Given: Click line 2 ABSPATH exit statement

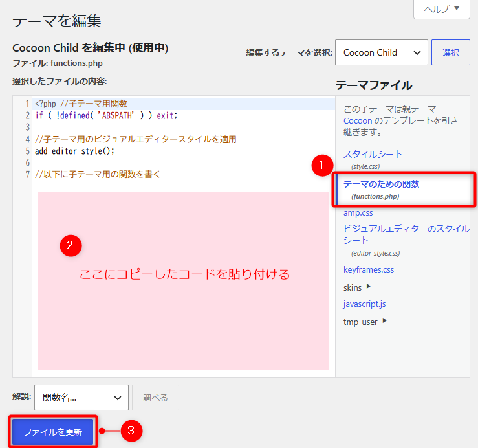Looking at the screenshot, I should point(106,116).
